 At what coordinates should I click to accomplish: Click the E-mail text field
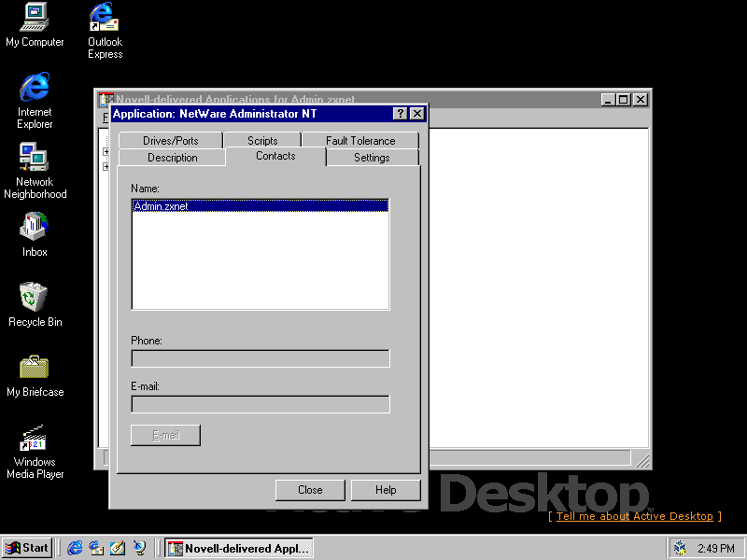(261, 404)
